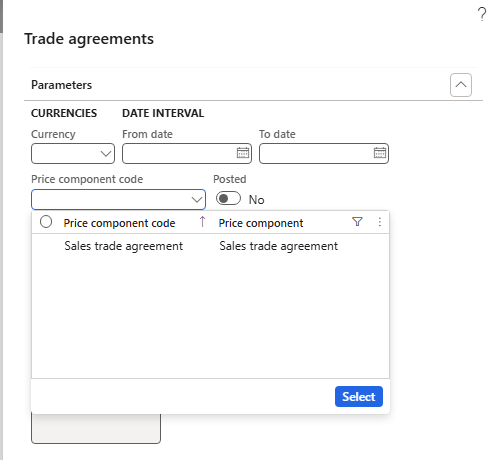Click Sales trade agreement in Price component column

click(279, 246)
